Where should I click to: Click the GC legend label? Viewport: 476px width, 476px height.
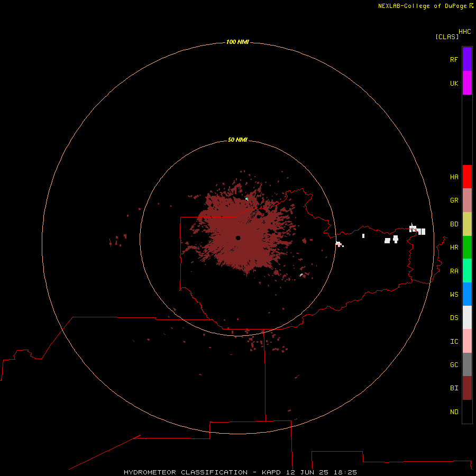click(x=454, y=365)
